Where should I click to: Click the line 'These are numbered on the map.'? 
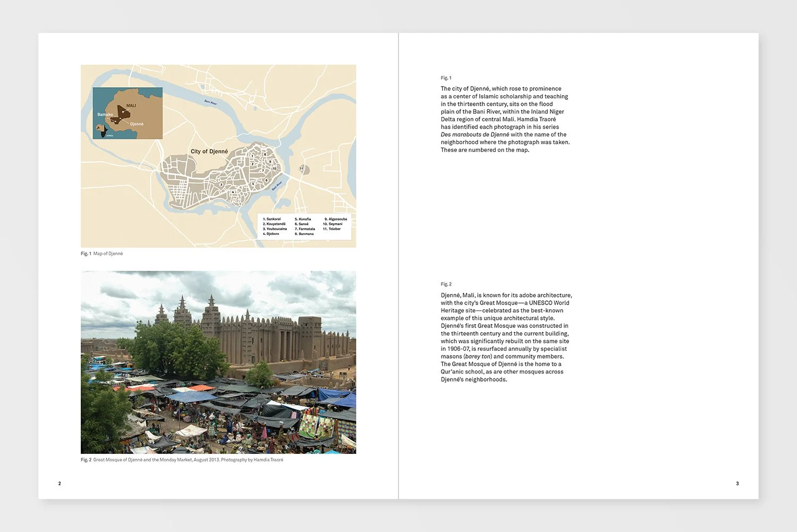485,150
